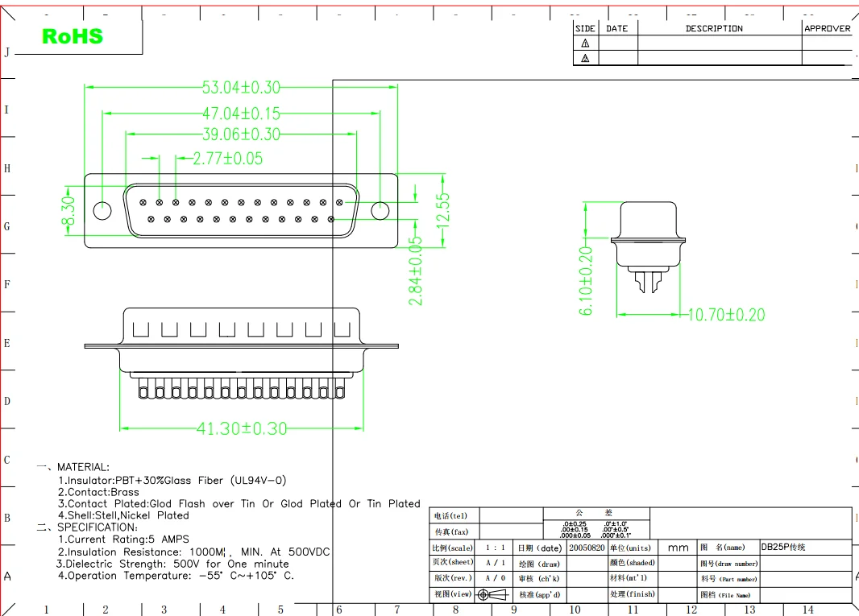This screenshot has width=859, height=616.
Task: Select the 41.30±0.30 bottom dimension
Action: 242,428
